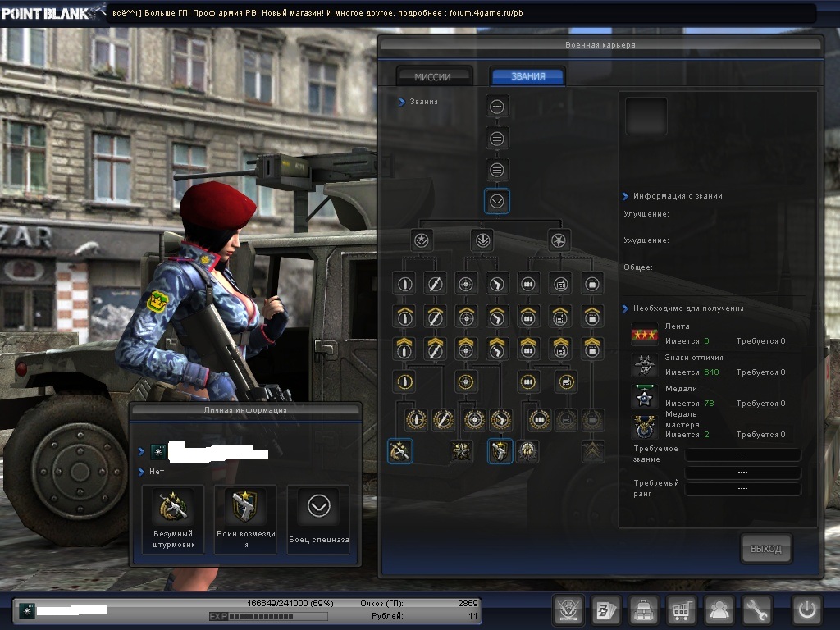Viewport: 840px width, 630px height.
Task: Switch to the МИССИИ tab
Action: (433, 76)
